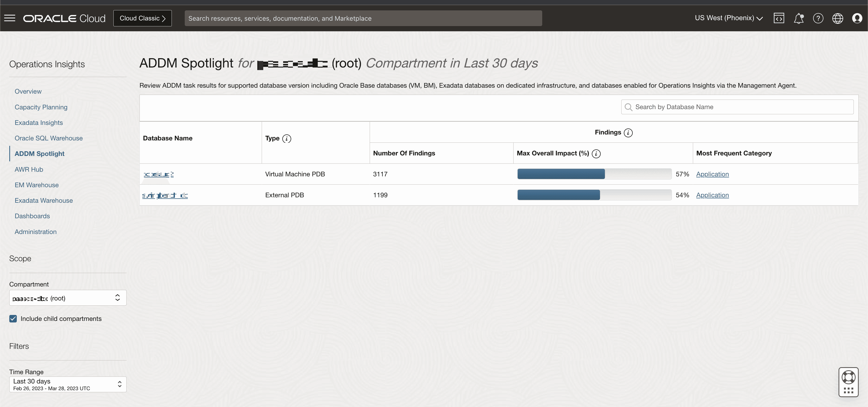Open the help menu icon

click(818, 18)
